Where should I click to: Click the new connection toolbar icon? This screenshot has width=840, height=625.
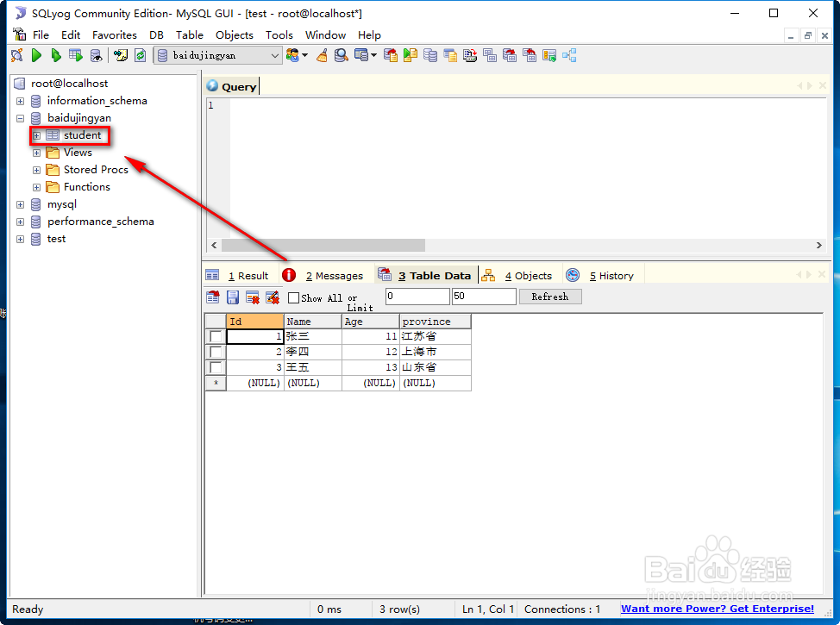point(16,55)
